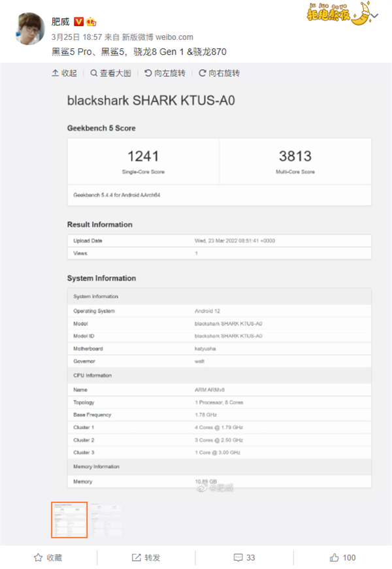Select the second image thumbnail
The image size is (392, 569).
pos(105,512)
